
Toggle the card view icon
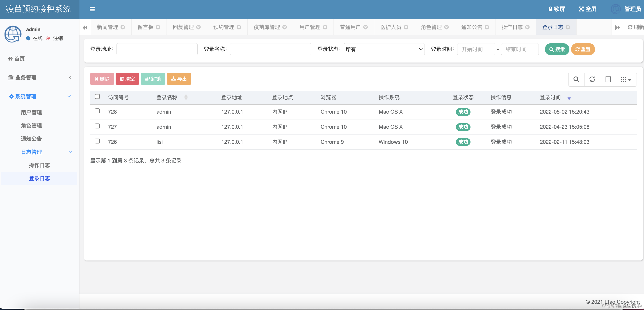tap(608, 79)
